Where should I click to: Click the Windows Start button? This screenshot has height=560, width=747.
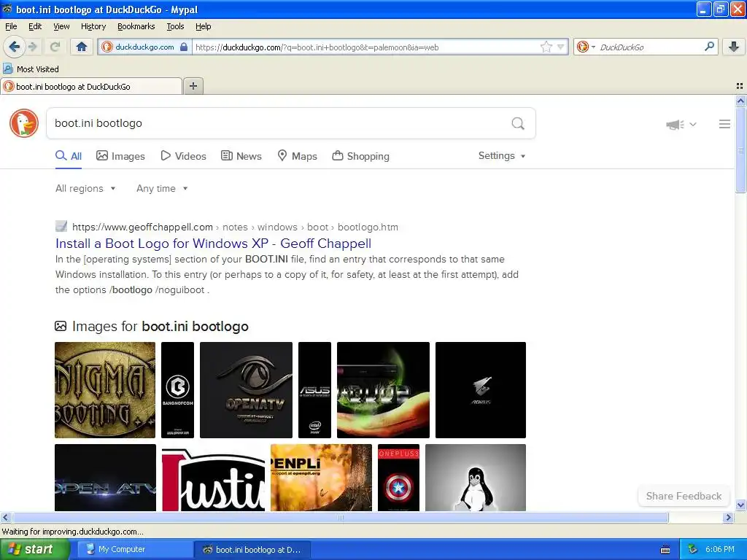point(35,550)
